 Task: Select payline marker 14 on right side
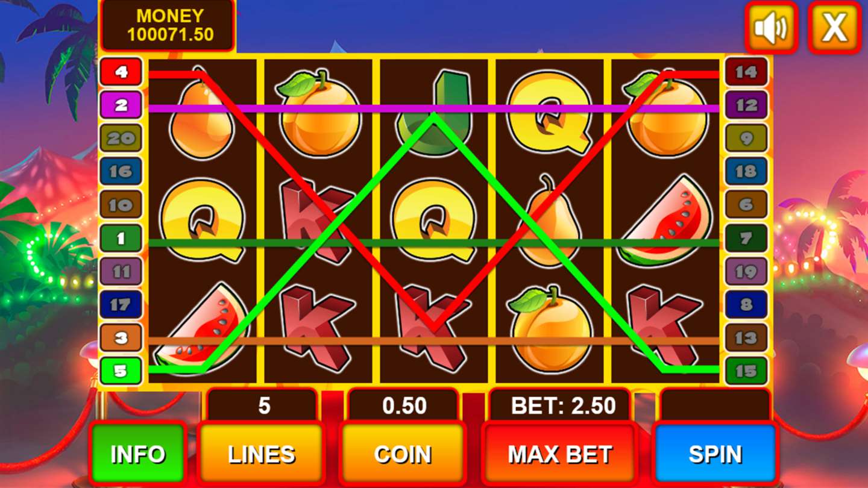[x=746, y=72]
